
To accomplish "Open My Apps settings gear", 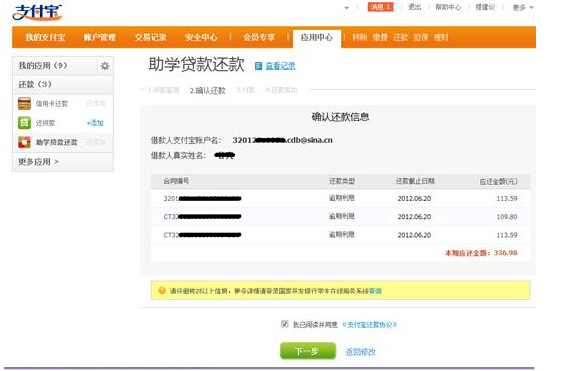I will 105,66.
